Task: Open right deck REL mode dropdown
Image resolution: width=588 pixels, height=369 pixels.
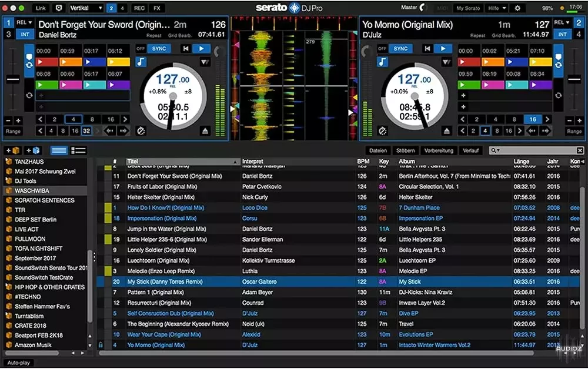Action: (562, 22)
